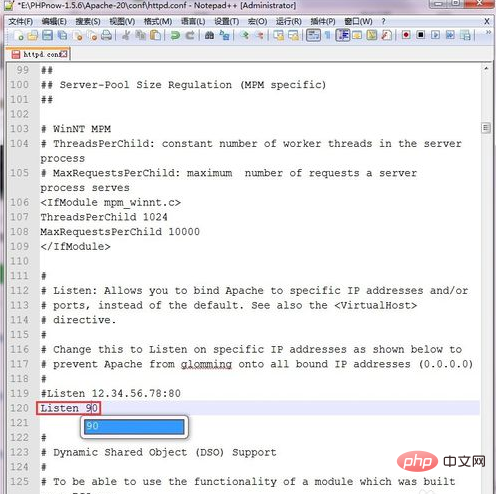Stop macro recording with square icon
This screenshot has width=496, height=494.
point(421,35)
